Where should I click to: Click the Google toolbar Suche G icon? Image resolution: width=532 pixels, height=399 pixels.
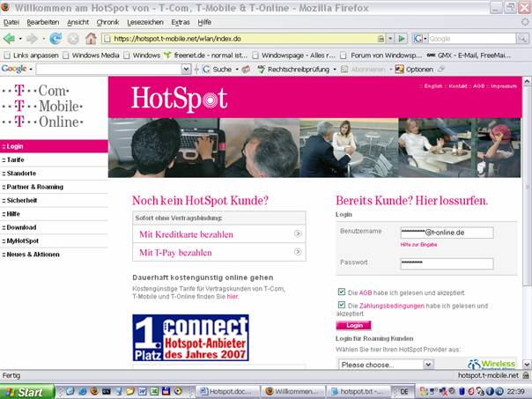click(206, 70)
